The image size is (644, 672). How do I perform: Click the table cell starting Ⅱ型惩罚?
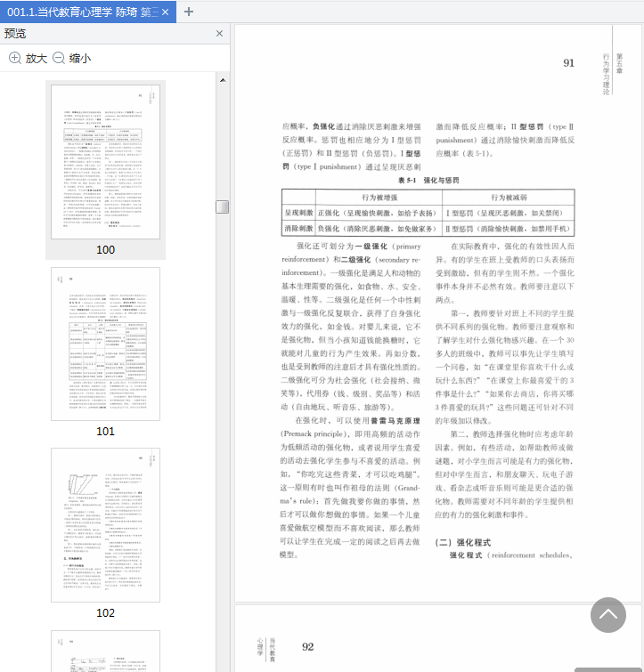508,229
